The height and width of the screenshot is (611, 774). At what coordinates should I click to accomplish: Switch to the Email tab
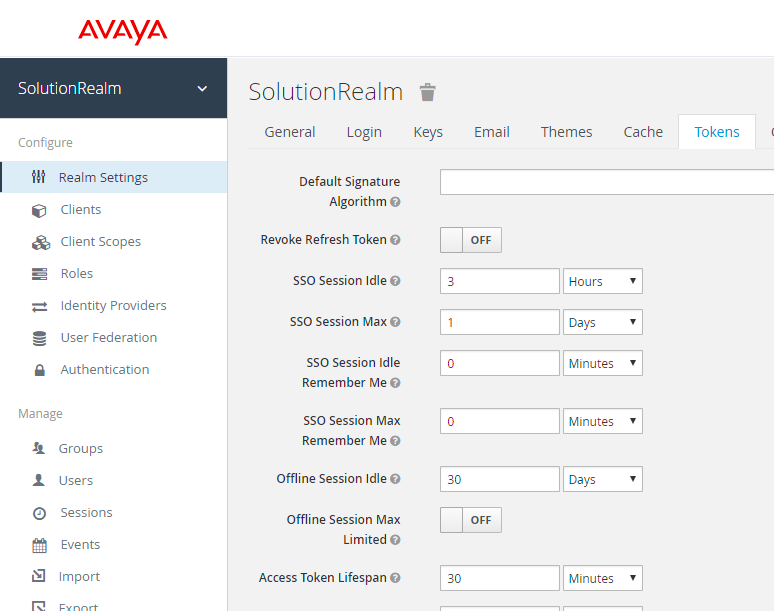(x=492, y=132)
